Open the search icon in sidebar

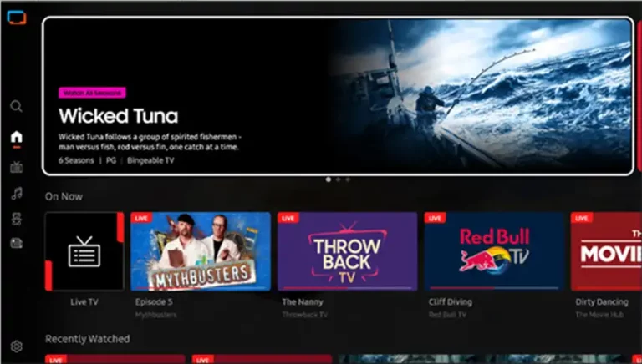pos(17,107)
